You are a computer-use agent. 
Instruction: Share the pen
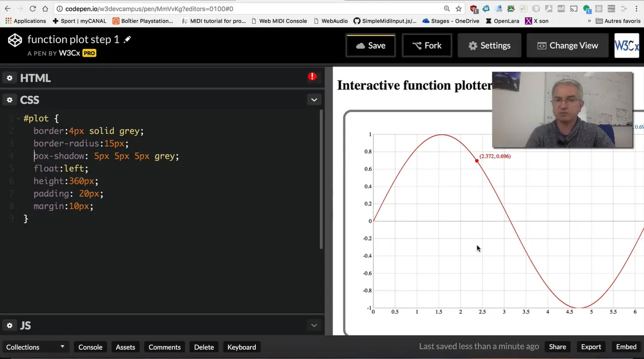tap(557, 347)
